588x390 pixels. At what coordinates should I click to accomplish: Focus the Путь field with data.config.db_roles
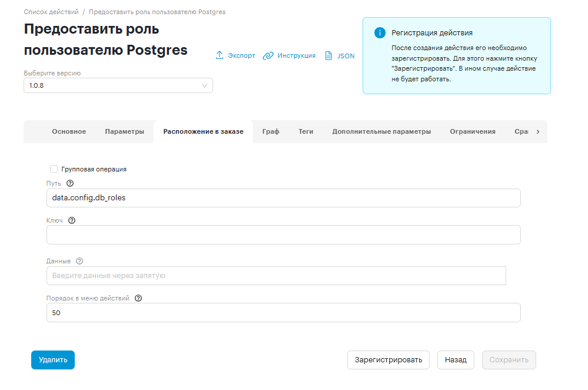click(284, 198)
